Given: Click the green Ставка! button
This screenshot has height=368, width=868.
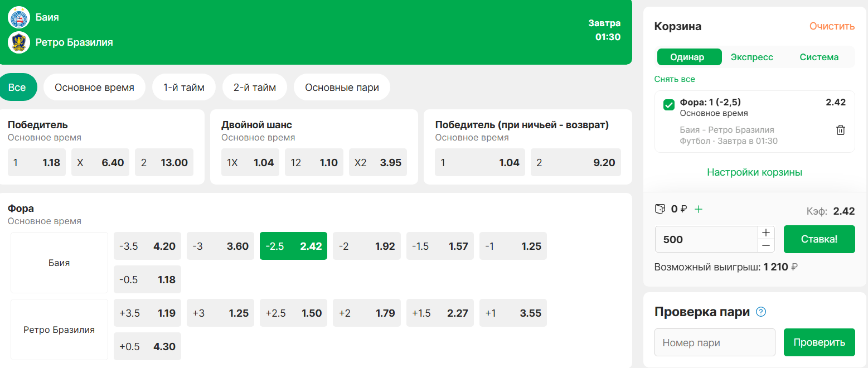Looking at the screenshot, I should pyautogui.click(x=819, y=239).
